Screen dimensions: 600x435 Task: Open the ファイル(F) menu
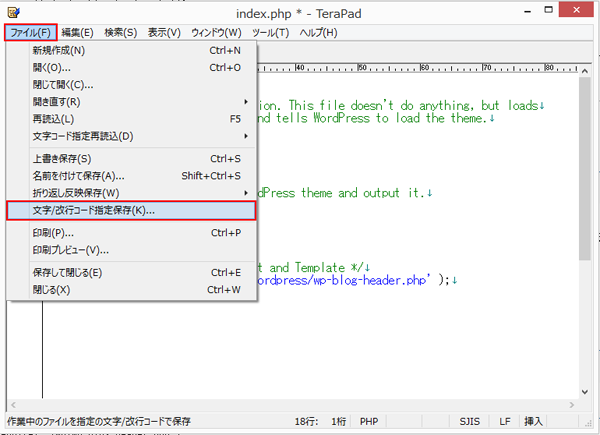(31, 33)
